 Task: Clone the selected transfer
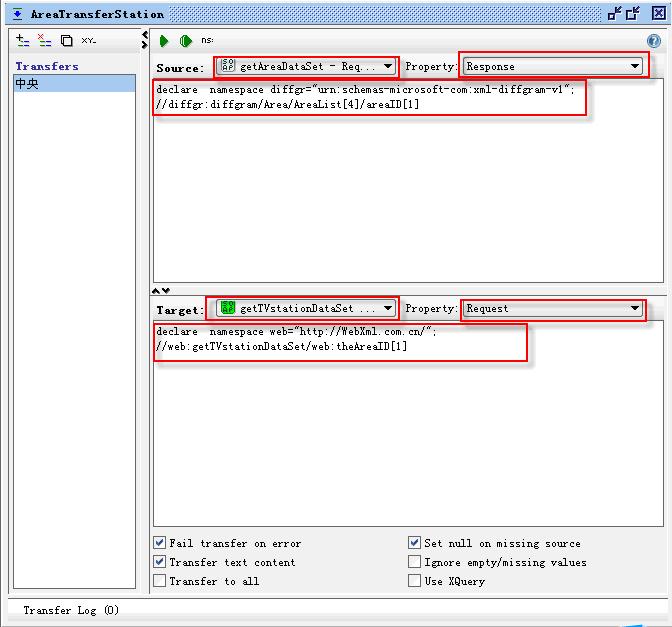[66, 41]
